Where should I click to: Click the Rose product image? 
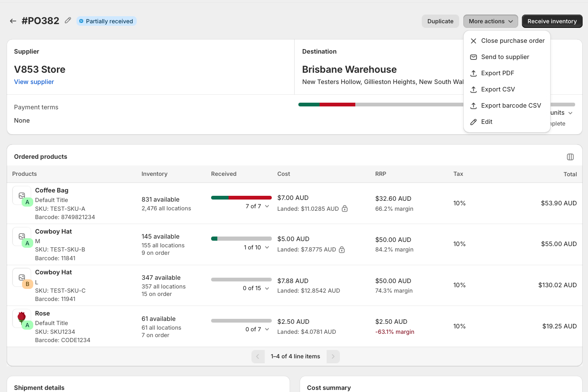point(22,318)
